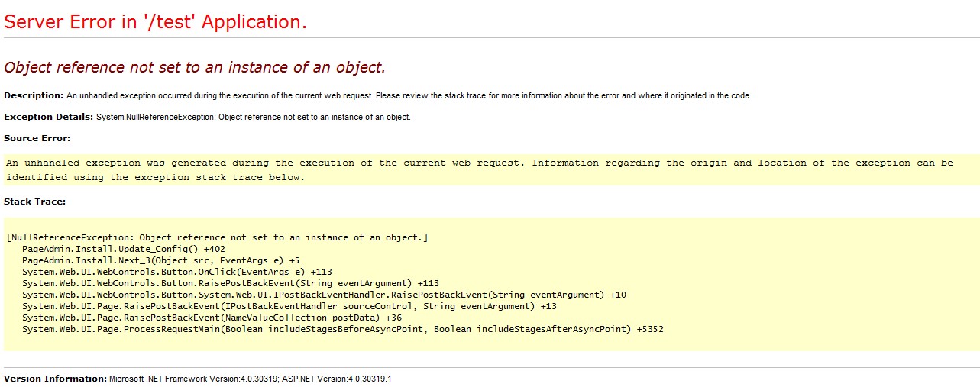Click the yellow Source Error message box text
This screenshot has height=387, width=980.
[479, 169]
